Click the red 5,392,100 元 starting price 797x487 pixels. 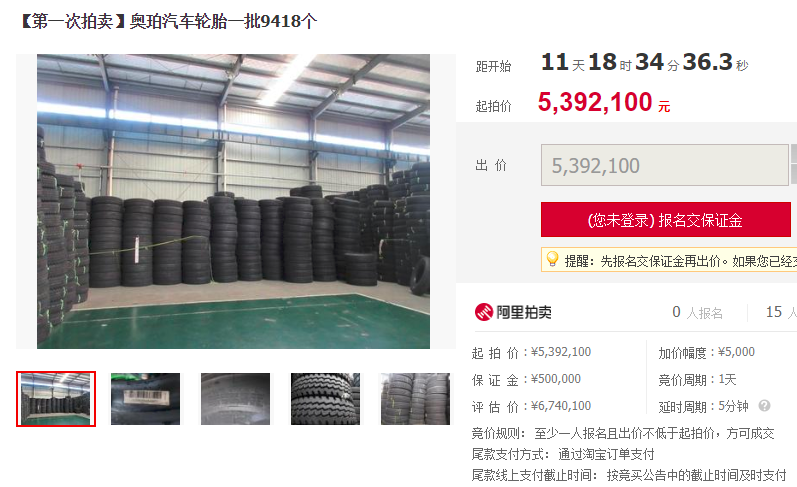point(604,102)
